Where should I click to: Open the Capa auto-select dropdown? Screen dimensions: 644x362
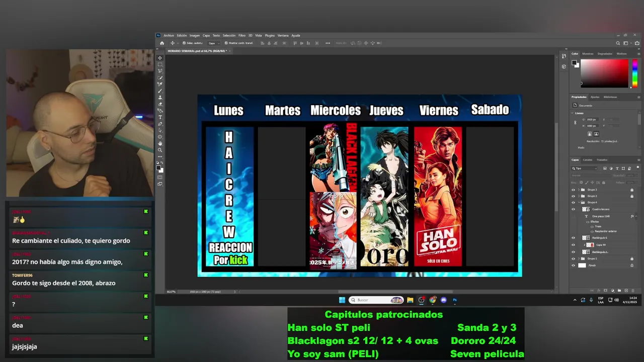tap(214, 43)
